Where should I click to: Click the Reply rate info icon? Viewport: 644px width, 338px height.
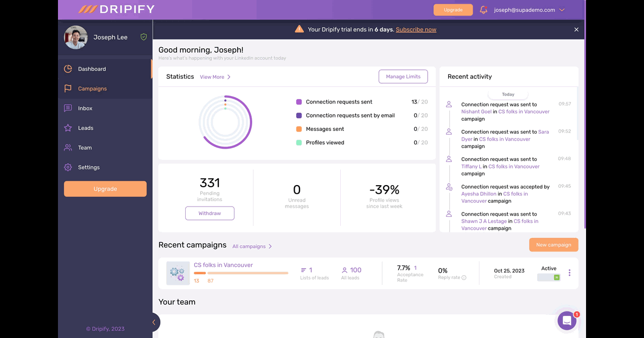(464, 278)
